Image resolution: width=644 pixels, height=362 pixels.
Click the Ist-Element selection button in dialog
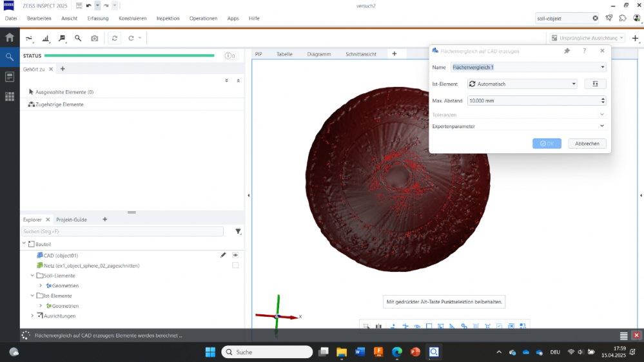tap(595, 84)
